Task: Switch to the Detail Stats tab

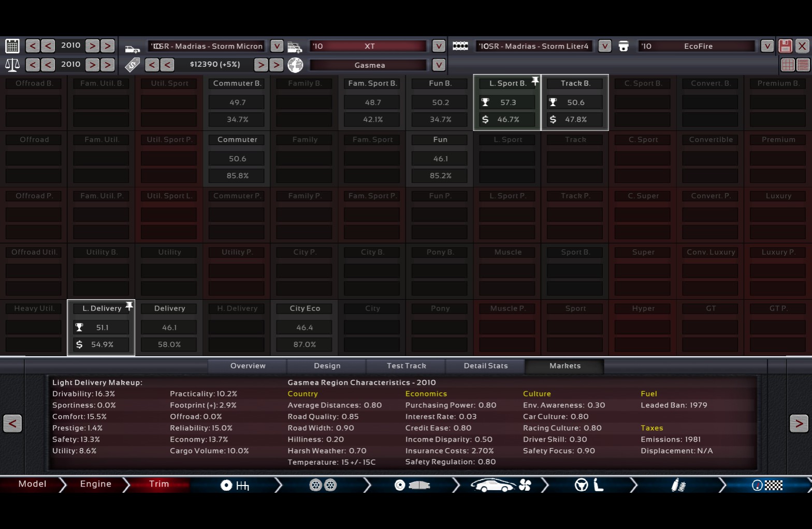Action: [x=485, y=365]
